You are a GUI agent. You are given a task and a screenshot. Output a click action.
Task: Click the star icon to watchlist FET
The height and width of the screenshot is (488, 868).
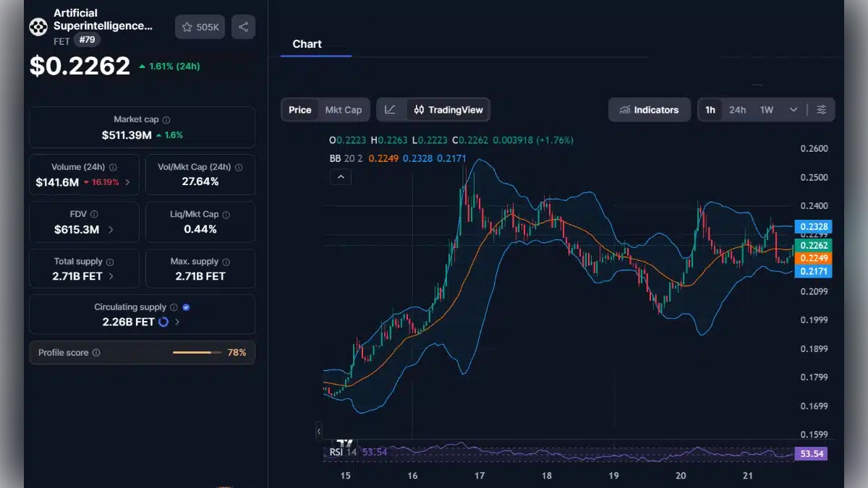189,27
